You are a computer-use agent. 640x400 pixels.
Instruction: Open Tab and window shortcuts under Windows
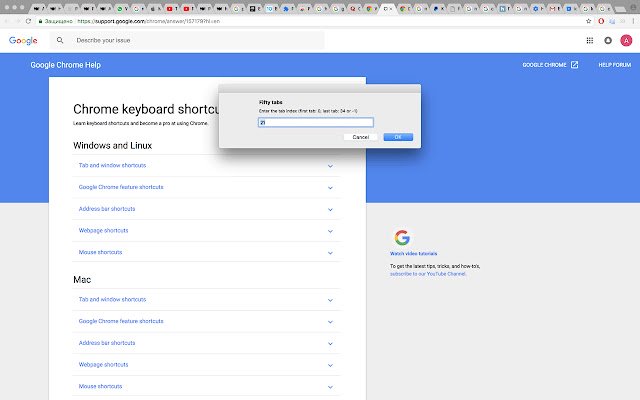point(112,165)
